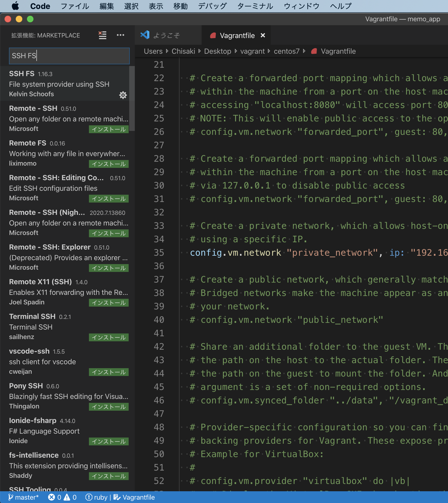Click the extensions list scrollbar
This screenshot has height=503, width=448.
pos(132,98)
